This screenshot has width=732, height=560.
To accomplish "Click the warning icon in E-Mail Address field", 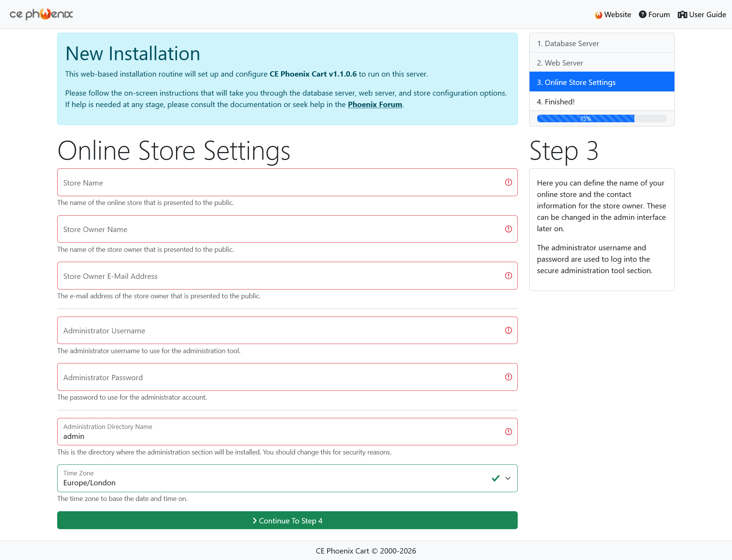I will pyautogui.click(x=509, y=275).
